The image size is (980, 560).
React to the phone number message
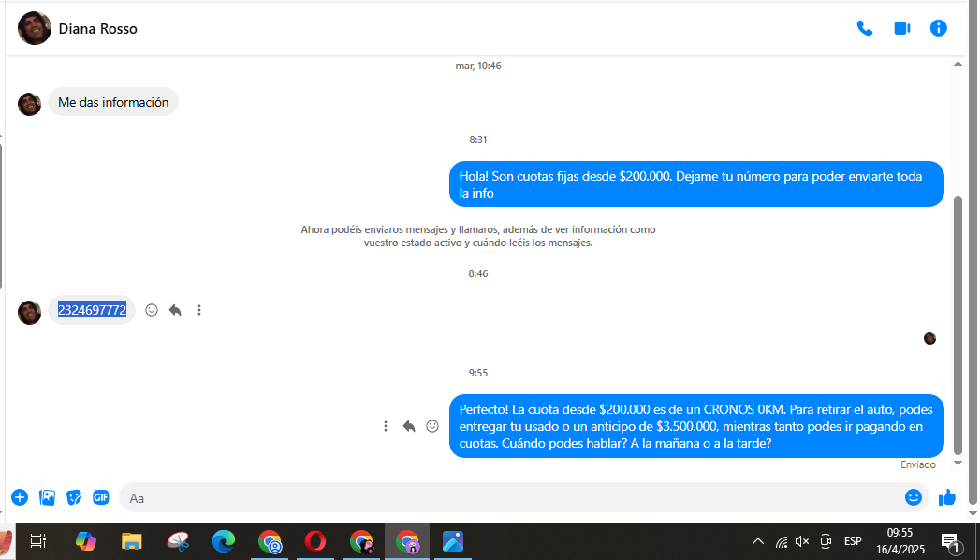[152, 310]
